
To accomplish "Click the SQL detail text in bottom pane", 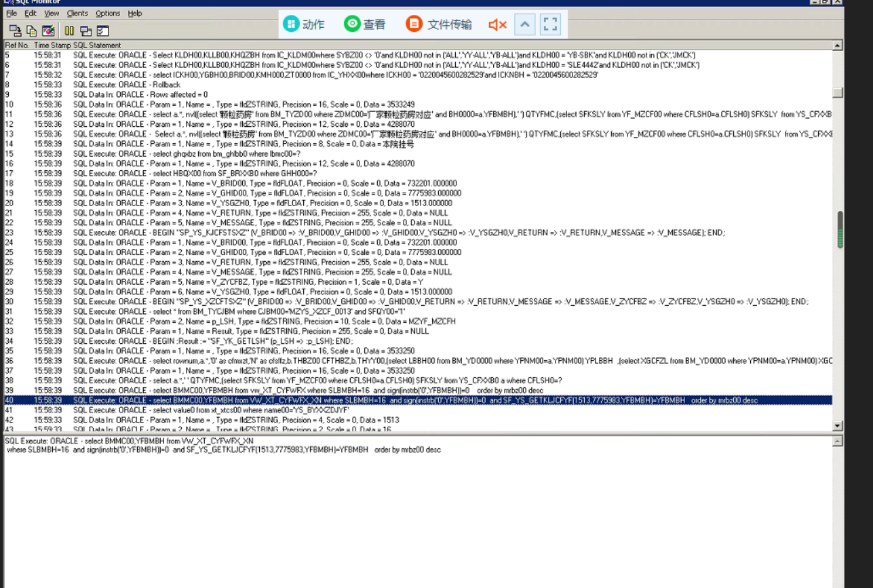I will point(222,446).
